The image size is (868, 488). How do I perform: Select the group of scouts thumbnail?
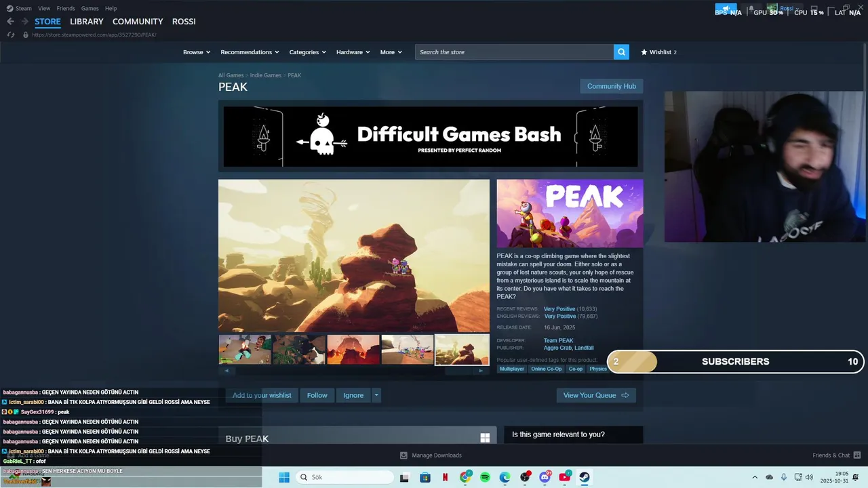pos(408,350)
